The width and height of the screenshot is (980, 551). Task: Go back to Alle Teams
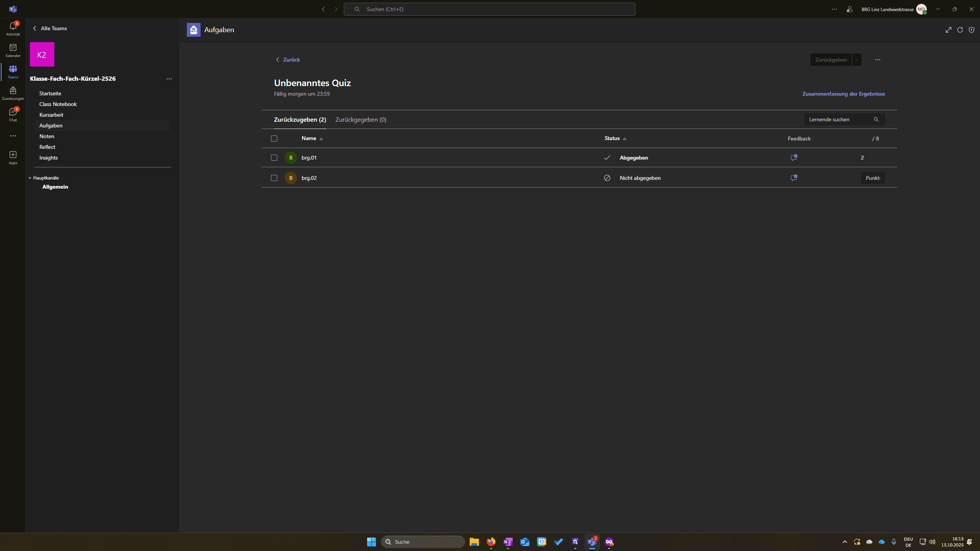(x=50, y=28)
